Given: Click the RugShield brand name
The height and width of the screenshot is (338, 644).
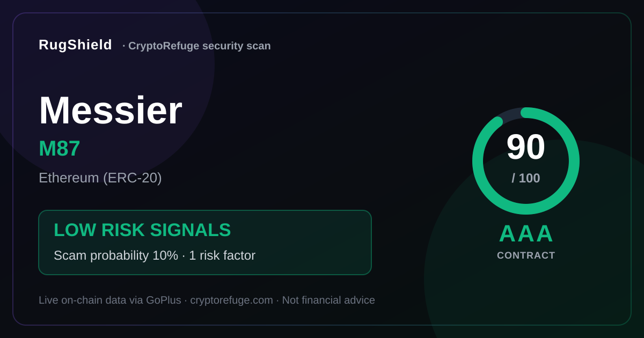Looking at the screenshot, I should click(75, 45).
